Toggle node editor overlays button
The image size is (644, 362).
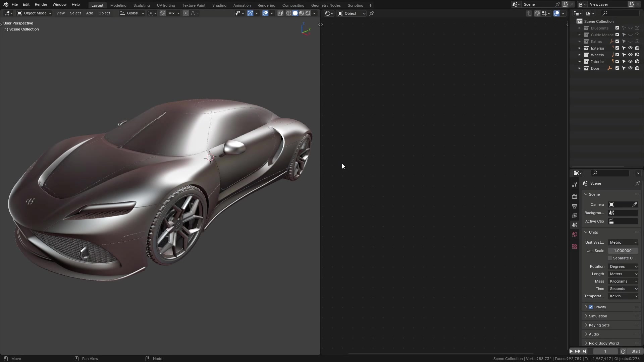[x=556, y=13]
